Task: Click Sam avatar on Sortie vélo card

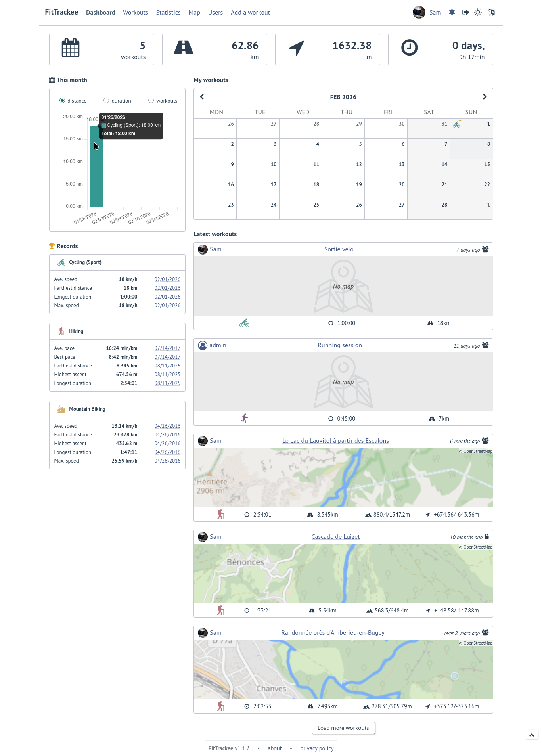Action: coord(203,249)
